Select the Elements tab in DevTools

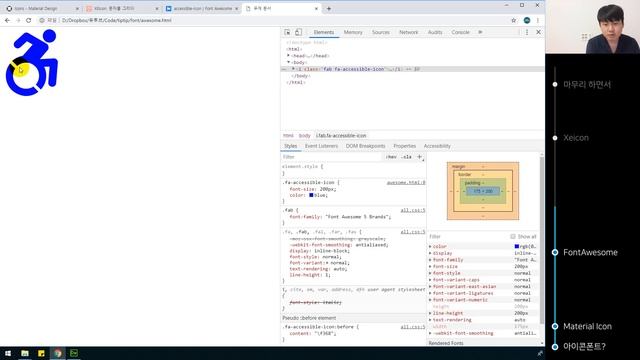pos(324,32)
